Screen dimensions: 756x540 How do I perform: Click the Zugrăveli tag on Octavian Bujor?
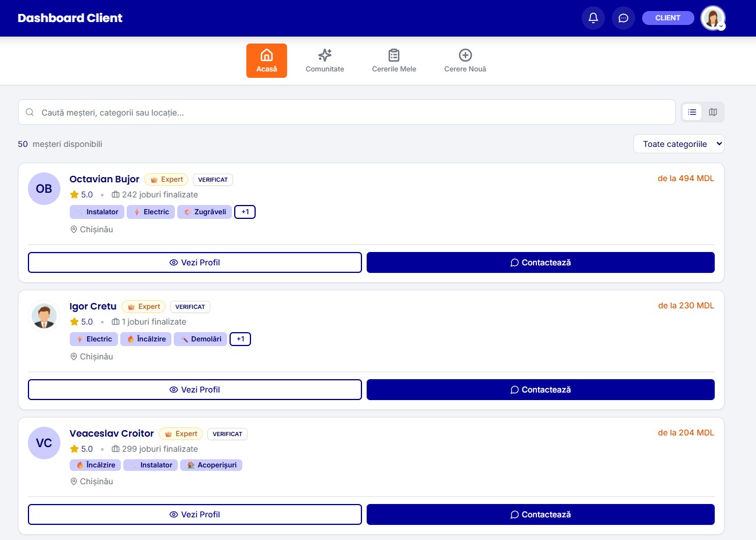205,212
